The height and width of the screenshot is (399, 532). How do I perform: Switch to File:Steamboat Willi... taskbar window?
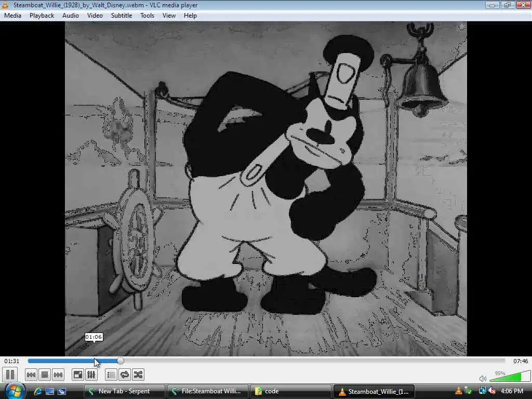[x=207, y=391]
